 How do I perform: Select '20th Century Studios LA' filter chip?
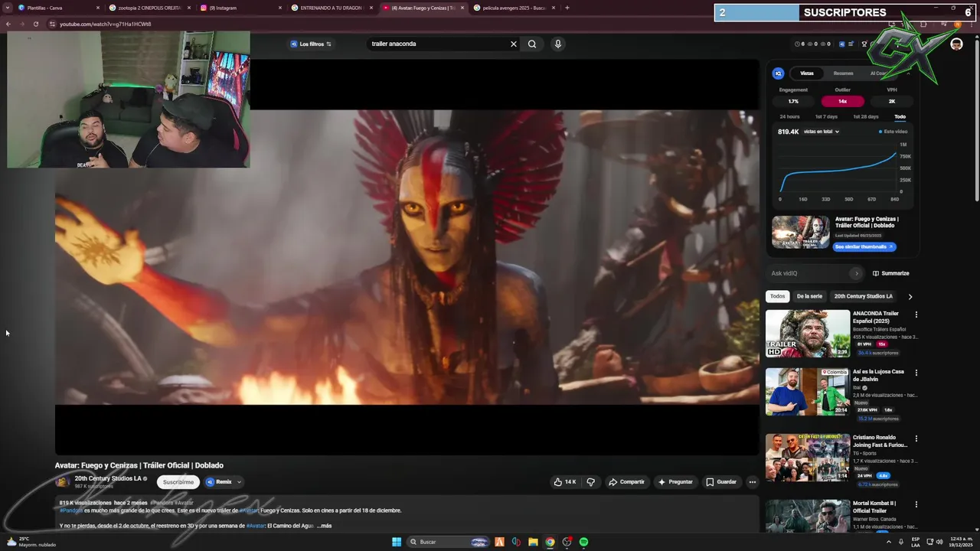(x=863, y=296)
